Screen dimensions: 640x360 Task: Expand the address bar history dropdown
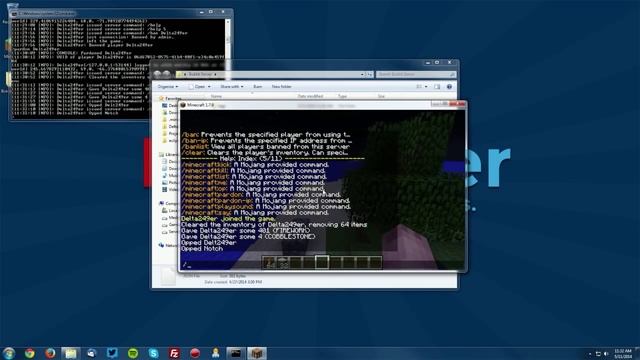tap(362, 74)
